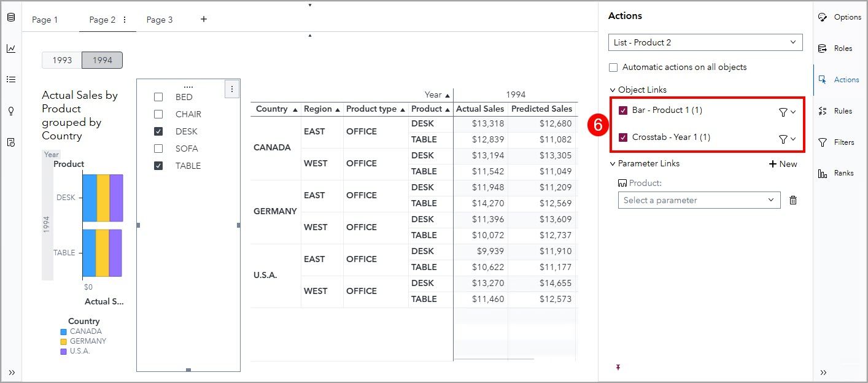Collapse the Object Links section
868x383 pixels.
tap(613, 90)
